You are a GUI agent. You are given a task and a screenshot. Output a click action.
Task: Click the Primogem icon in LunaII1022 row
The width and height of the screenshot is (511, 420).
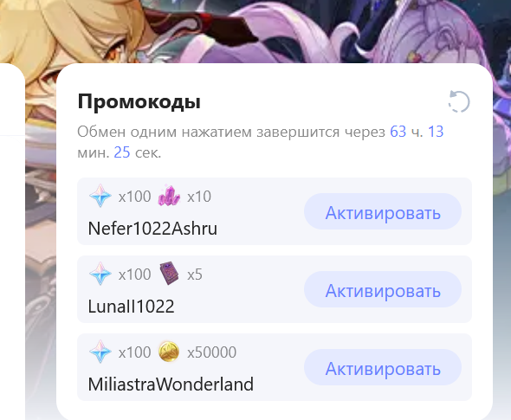pos(100,274)
